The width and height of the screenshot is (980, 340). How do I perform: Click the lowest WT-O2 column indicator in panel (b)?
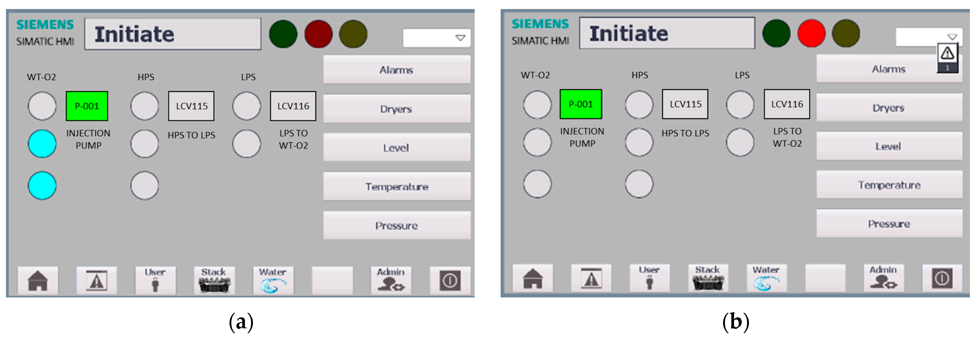[537, 184]
